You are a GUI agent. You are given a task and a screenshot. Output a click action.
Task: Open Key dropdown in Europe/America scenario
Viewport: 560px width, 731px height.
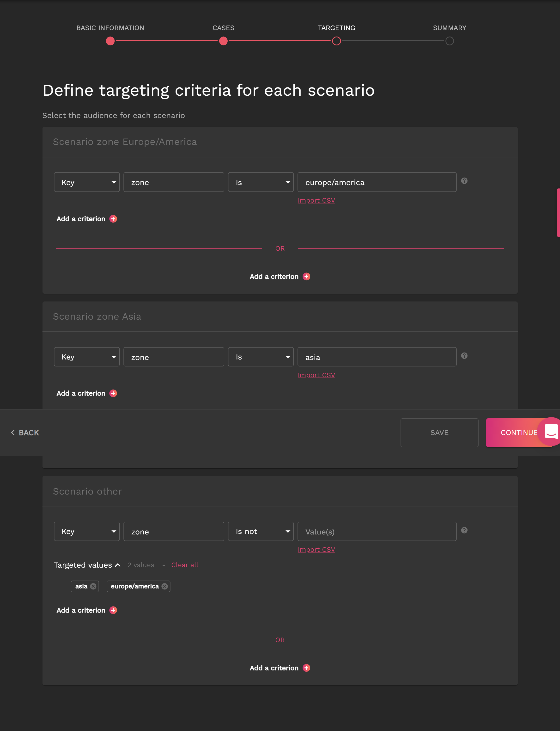point(87,182)
